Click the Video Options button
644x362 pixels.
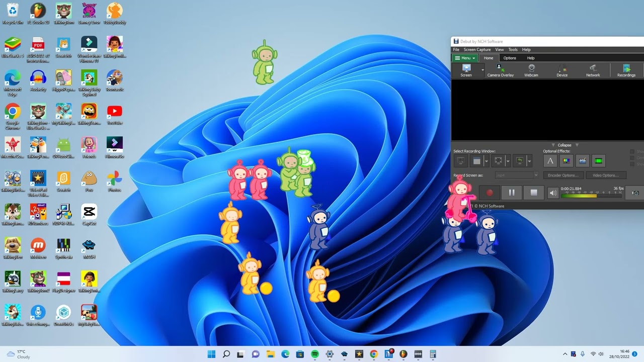[606, 175]
